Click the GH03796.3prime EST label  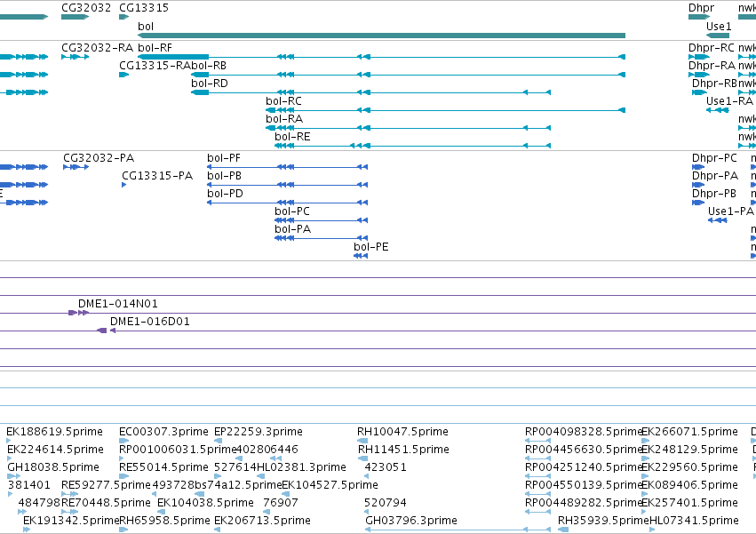coord(411,521)
